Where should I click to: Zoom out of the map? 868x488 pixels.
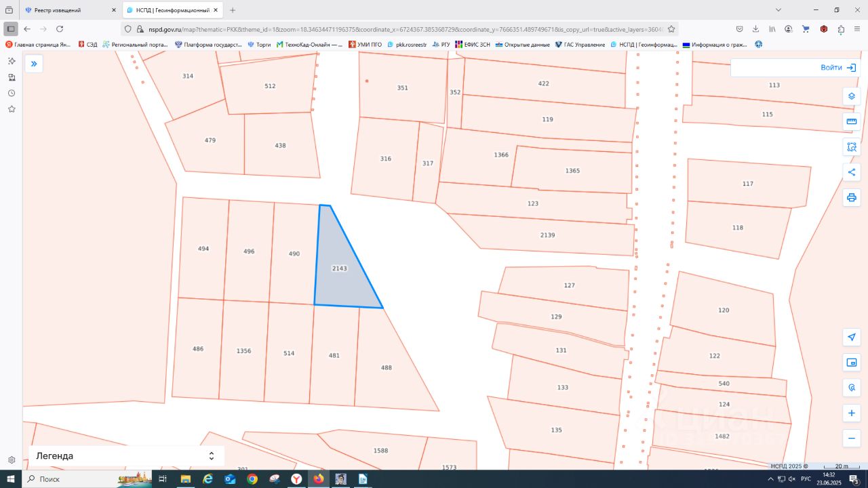coord(852,438)
